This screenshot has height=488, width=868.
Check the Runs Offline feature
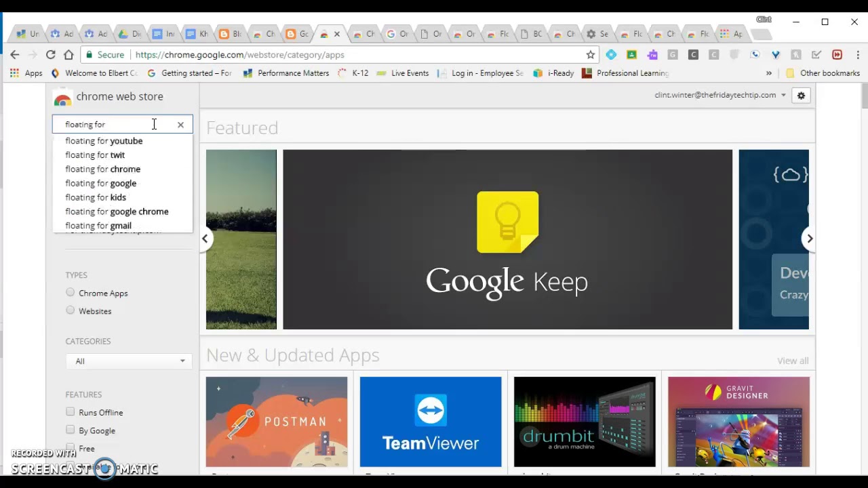click(70, 412)
